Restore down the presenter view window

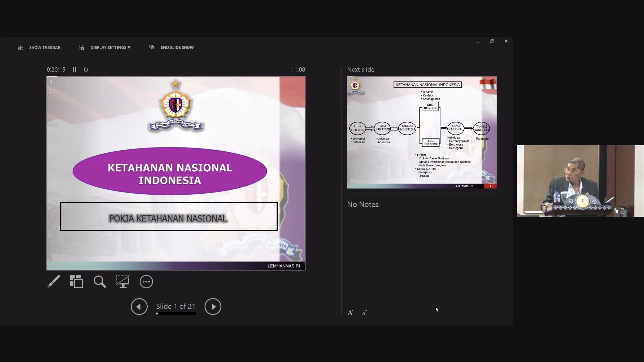tap(492, 41)
